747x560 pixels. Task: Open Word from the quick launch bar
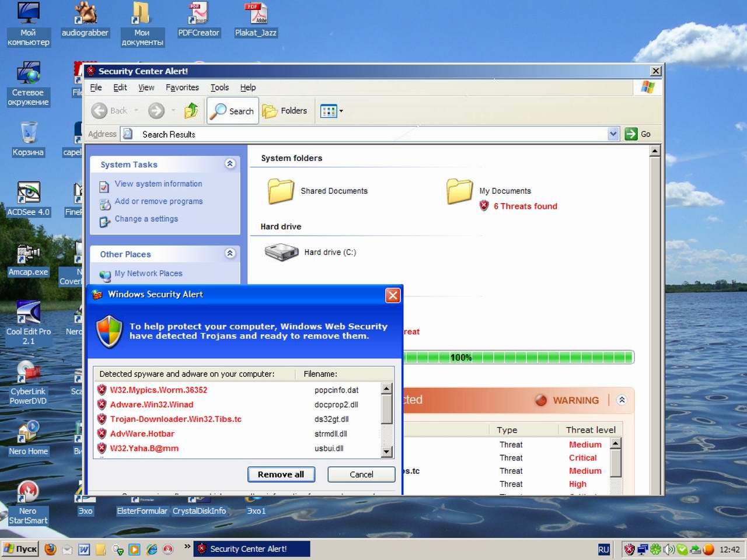(84, 549)
